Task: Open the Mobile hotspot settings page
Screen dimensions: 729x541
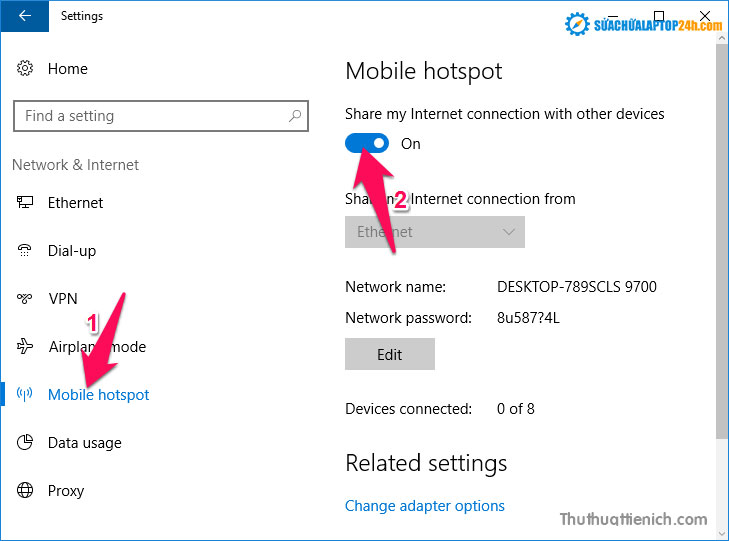Action: [98, 395]
